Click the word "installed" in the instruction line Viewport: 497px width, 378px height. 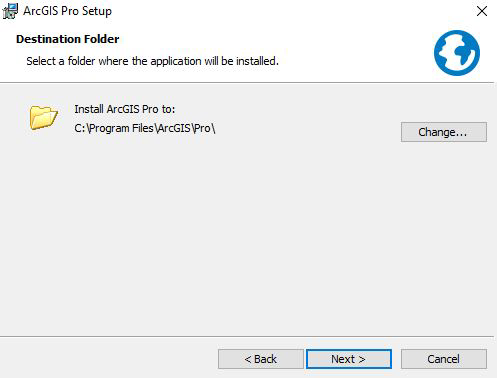click(257, 61)
